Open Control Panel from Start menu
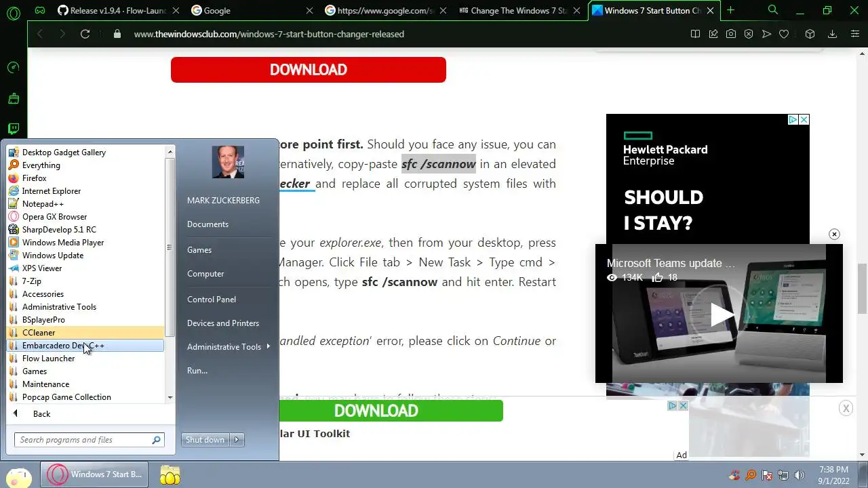Image resolution: width=868 pixels, height=488 pixels. (x=212, y=299)
